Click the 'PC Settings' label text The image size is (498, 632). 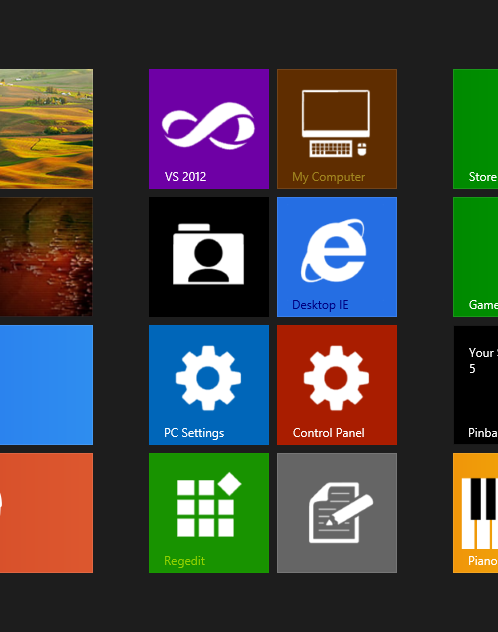pos(194,433)
